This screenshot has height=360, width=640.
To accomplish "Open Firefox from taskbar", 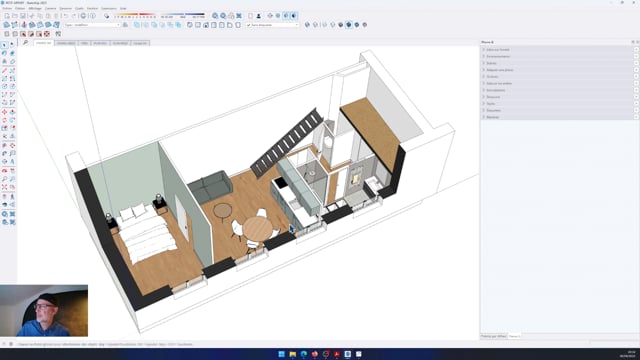I will [315, 354].
